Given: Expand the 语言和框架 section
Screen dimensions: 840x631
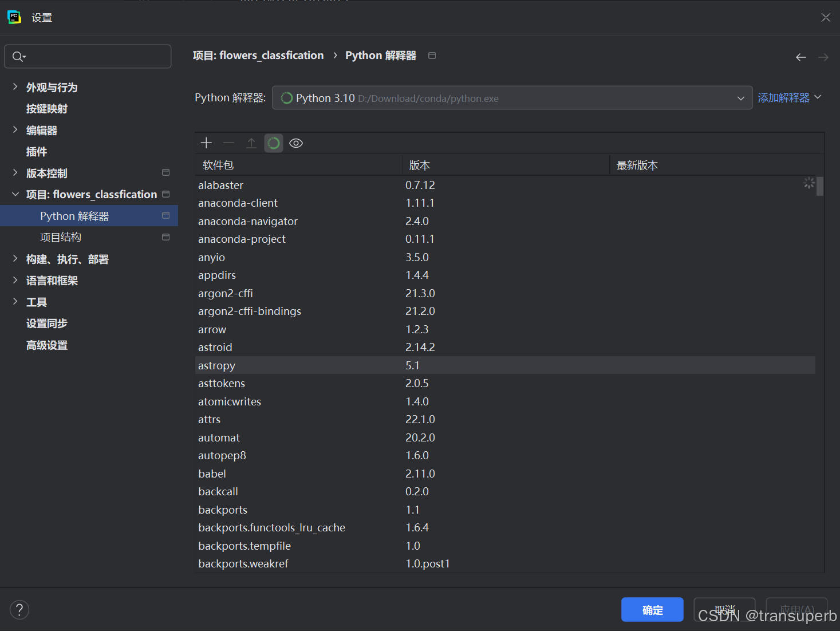Looking at the screenshot, I should click(x=15, y=280).
